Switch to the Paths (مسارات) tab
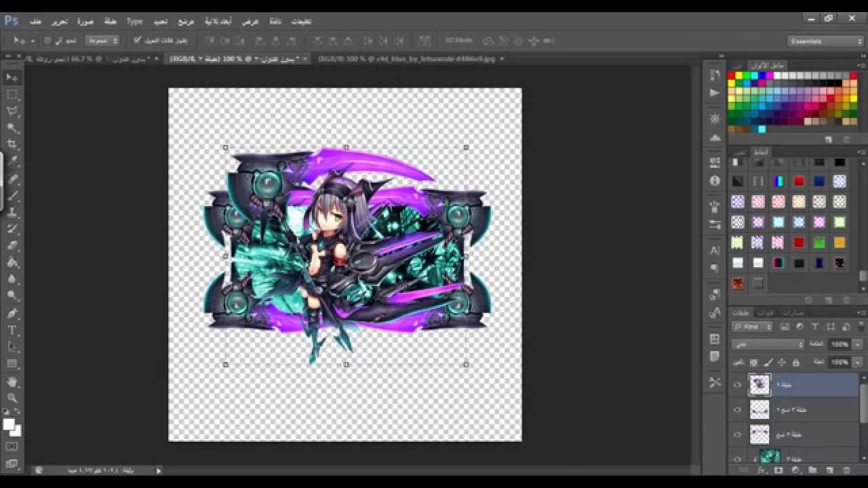The image size is (868, 488). point(793,312)
